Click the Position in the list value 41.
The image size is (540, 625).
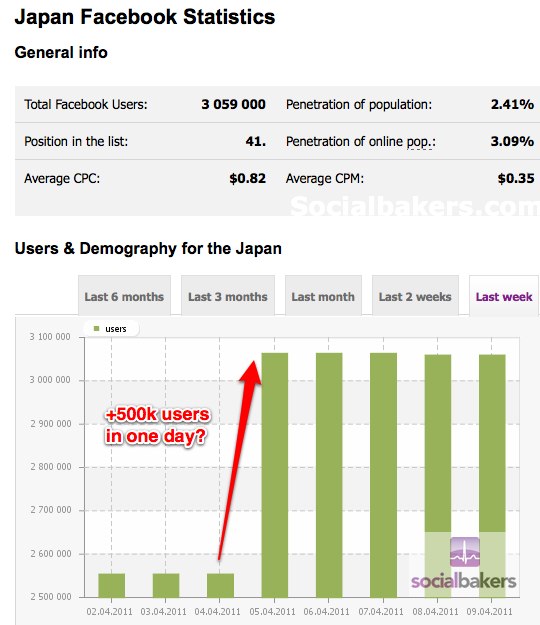point(255,142)
